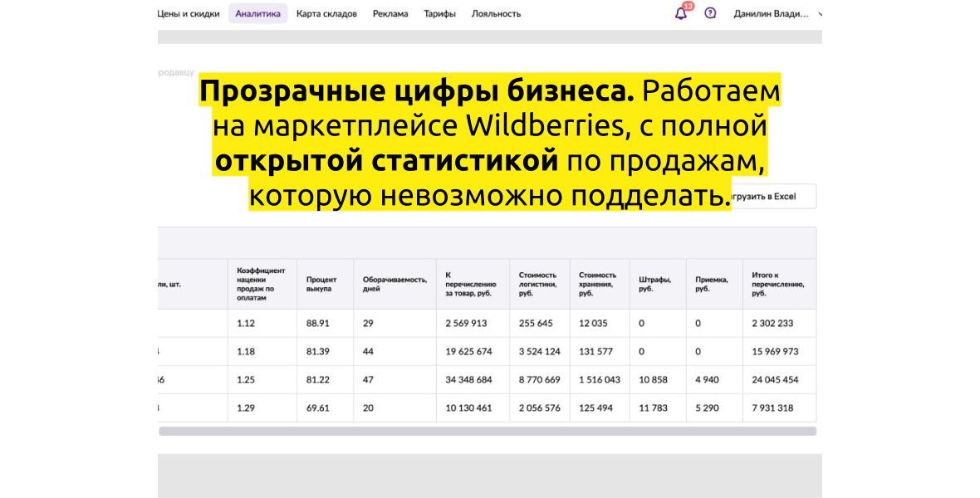
Task: Select the 2 302 233 total cell
Action: click(x=779, y=324)
